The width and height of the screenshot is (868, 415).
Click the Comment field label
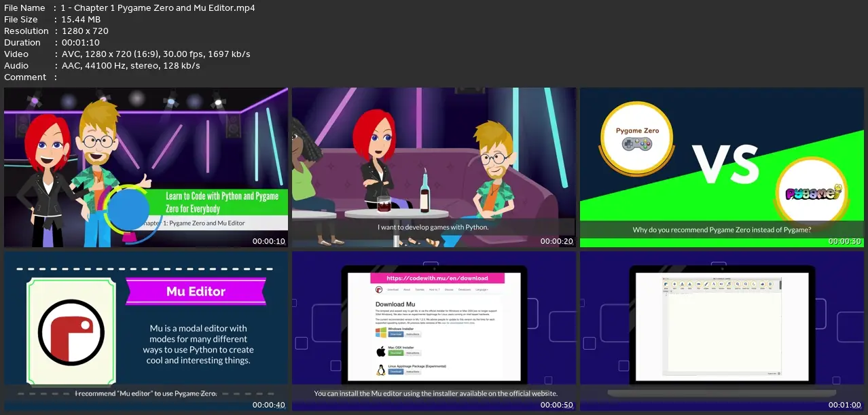click(25, 77)
